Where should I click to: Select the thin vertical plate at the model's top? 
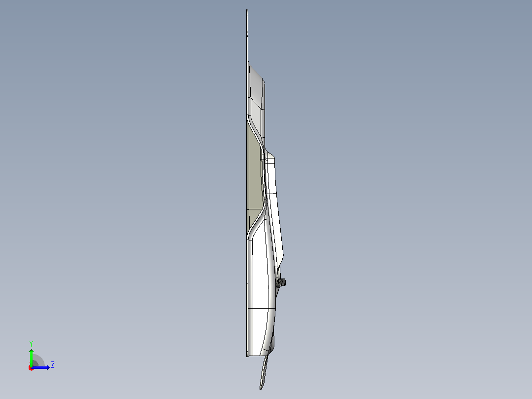[247, 63]
